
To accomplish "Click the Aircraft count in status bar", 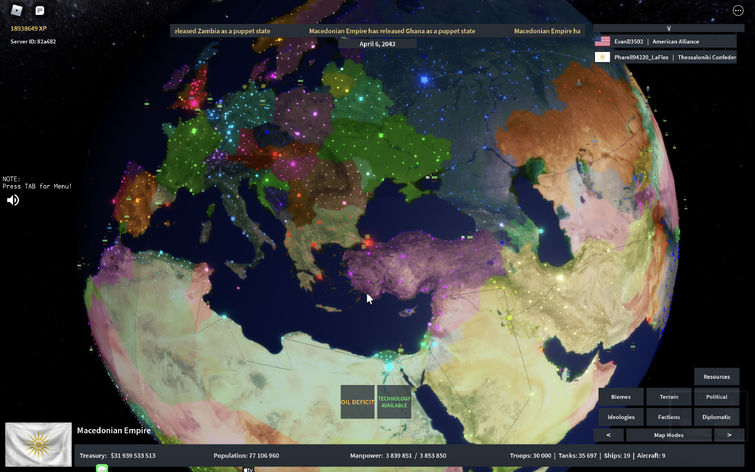I will 651,456.
